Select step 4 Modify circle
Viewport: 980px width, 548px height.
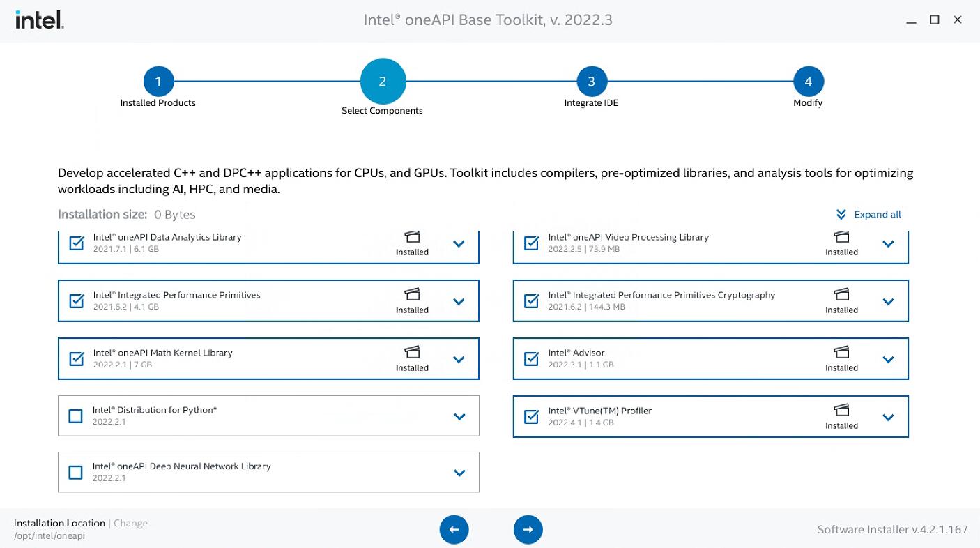point(808,82)
